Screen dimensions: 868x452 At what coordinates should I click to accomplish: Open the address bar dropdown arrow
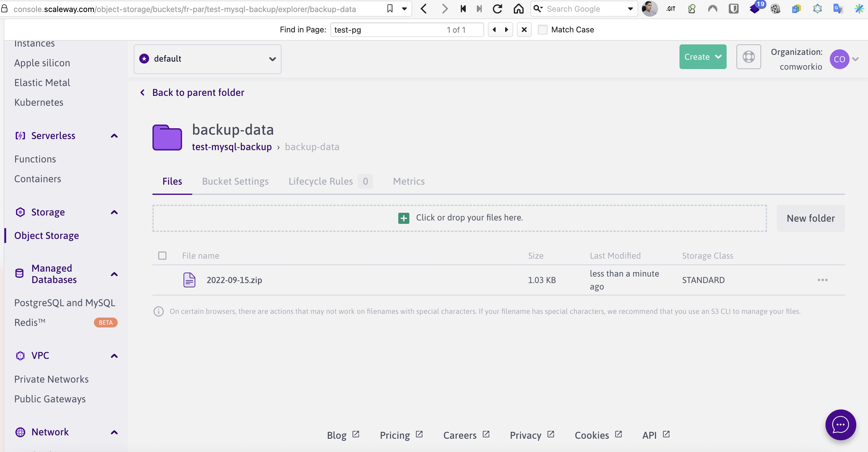pyautogui.click(x=404, y=9)
